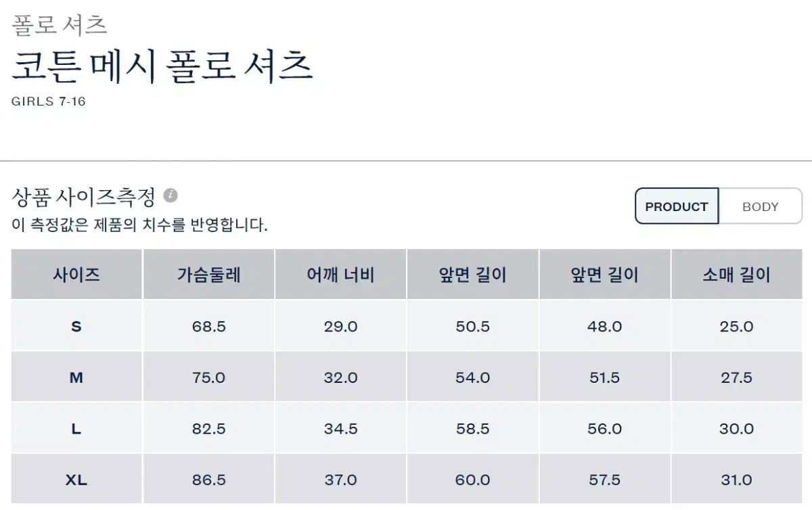812x510 pixels.
Task: Switch to the PRODUCT measurements toggle
Action: [676, 207]
